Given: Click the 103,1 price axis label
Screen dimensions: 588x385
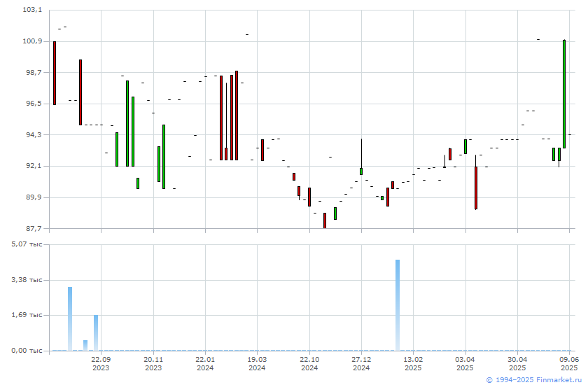Looking at the screenshot, I should (x=32, y=9).
